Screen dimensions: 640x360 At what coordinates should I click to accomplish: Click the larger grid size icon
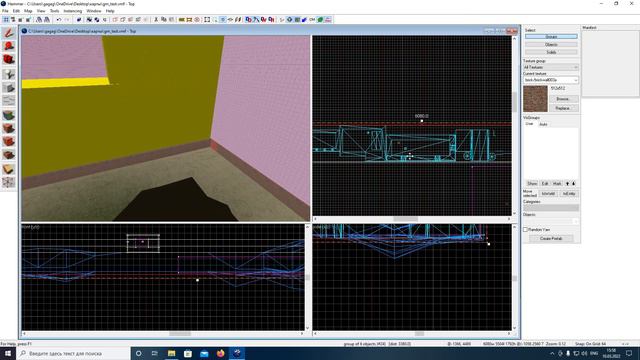(28, 20)
